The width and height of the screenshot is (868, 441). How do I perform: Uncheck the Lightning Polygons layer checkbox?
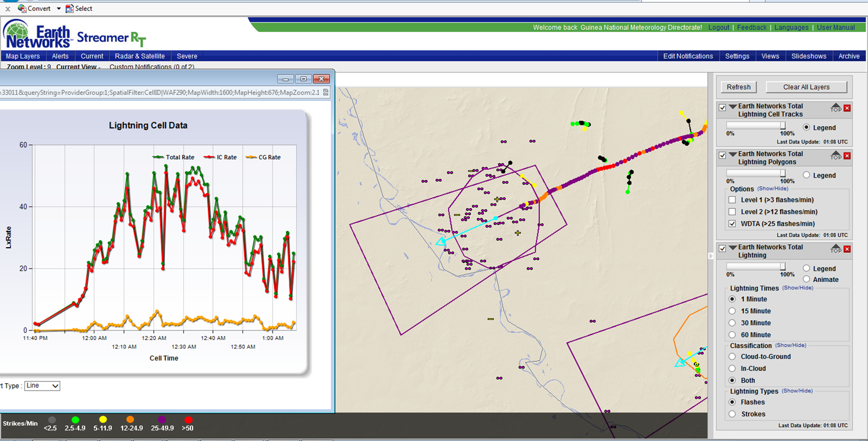point(722,155)
